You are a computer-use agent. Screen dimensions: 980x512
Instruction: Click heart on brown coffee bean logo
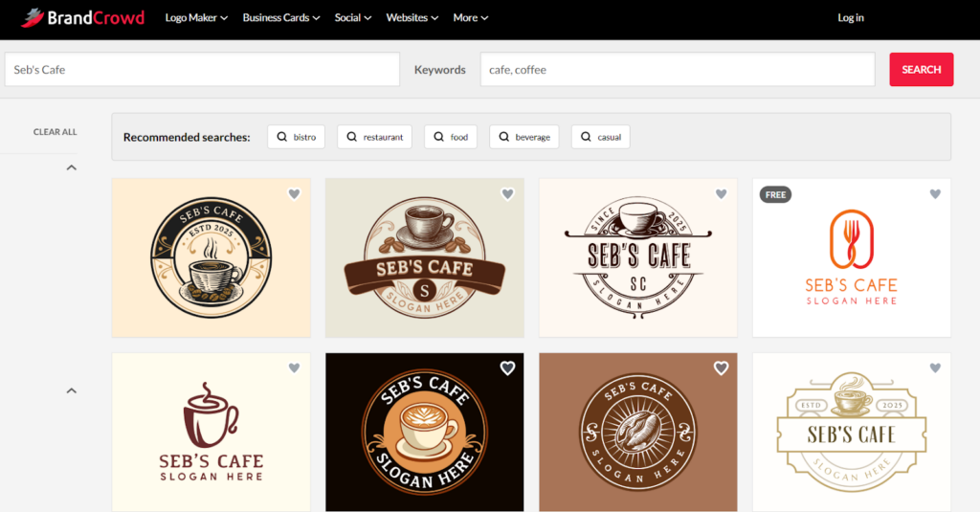[x=721, y=368]
